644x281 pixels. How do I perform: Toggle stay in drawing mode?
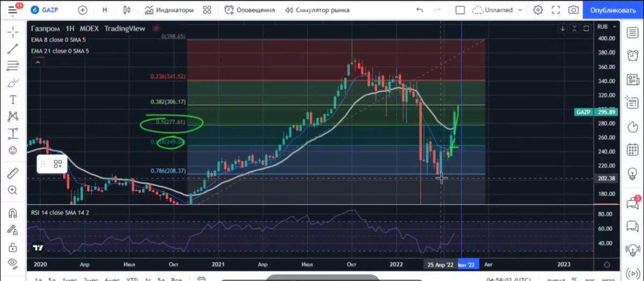pos(13,230)
